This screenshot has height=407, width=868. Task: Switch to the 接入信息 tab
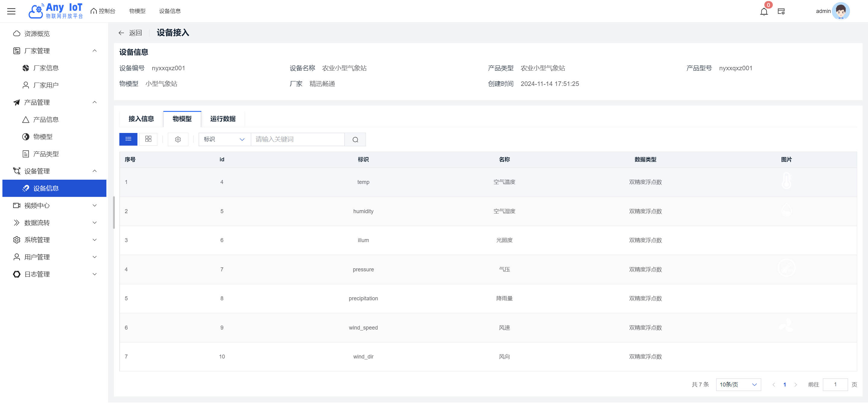pos(141,119)
